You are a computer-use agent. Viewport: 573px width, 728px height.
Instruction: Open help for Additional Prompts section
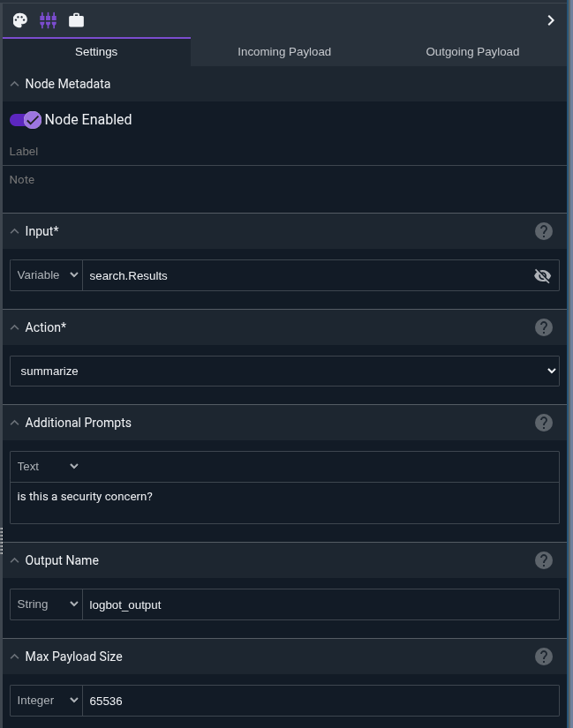544,423
